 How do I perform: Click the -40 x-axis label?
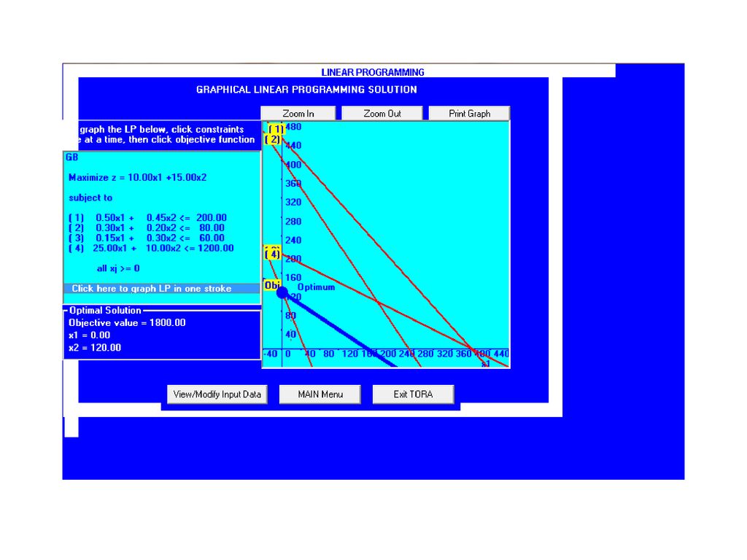pyautogui.click(x=271, y=354)
